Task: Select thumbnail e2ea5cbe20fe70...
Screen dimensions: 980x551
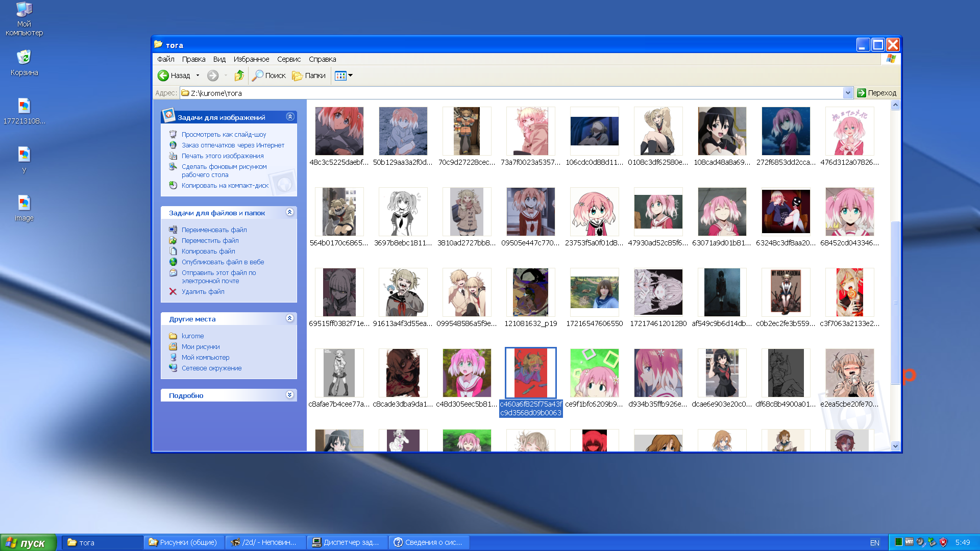Action: tap(850, 373)
